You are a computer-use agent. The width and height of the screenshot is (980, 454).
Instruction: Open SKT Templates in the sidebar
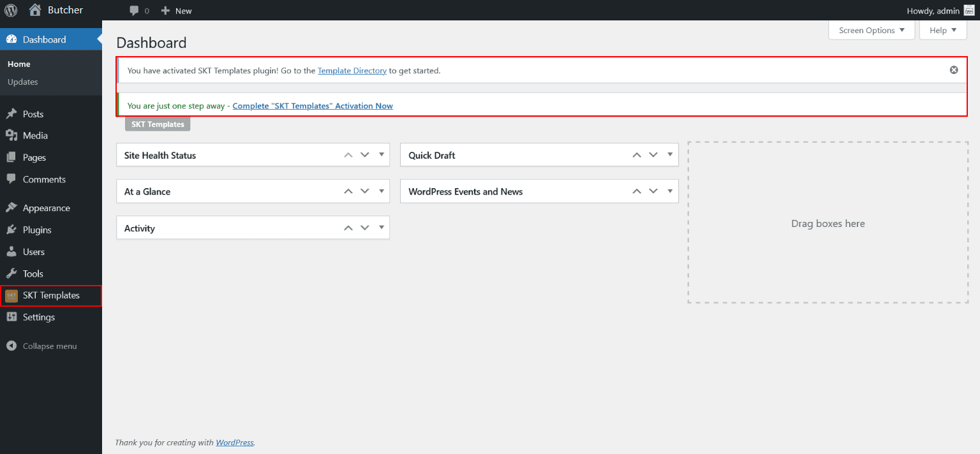(51, 296)
